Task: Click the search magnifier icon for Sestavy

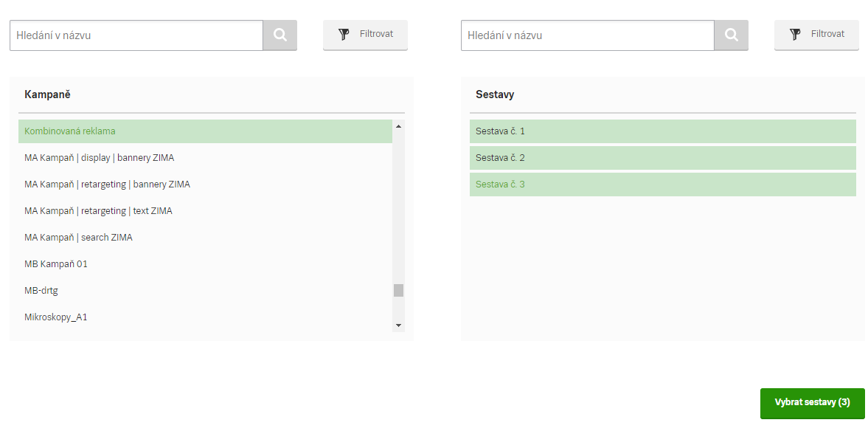Action: point(732,35)
